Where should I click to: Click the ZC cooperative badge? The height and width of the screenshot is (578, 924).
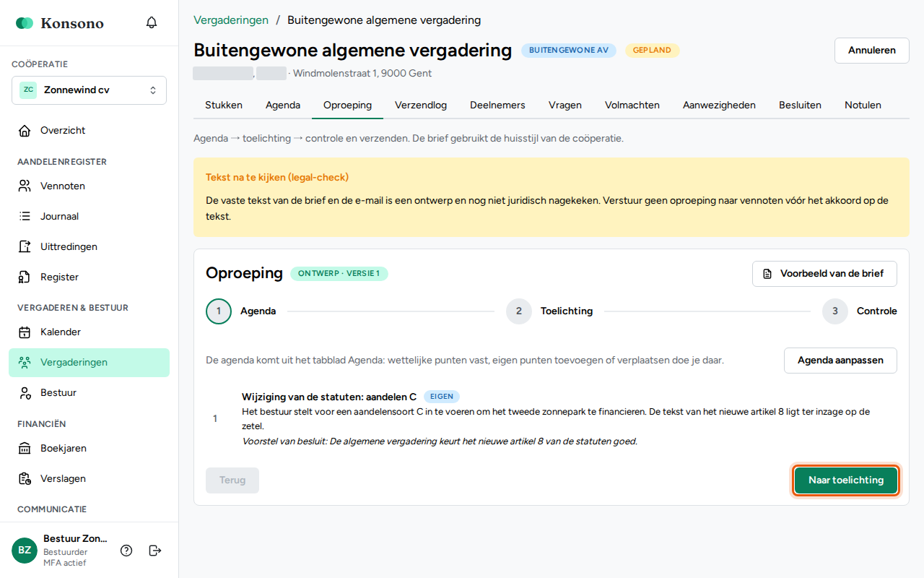click(x=28, y=90)
